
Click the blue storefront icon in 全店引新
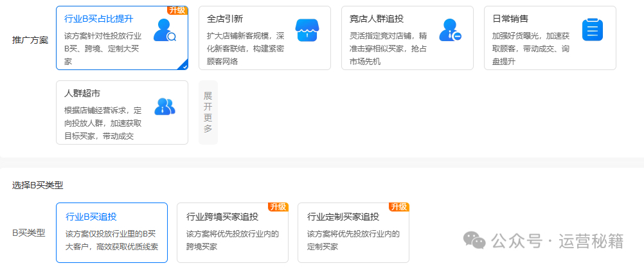pyautogui.click(x=307, y=30)
